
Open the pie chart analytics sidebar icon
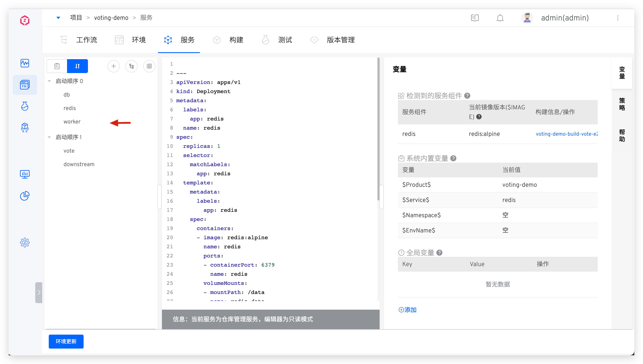pyautogui.click(x=25, y=196)
